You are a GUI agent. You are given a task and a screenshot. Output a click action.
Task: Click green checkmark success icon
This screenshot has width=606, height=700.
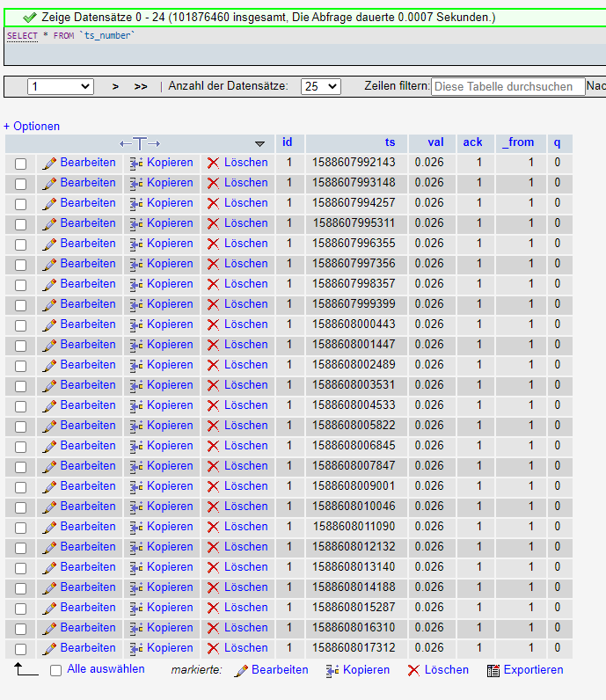[30, 18]
